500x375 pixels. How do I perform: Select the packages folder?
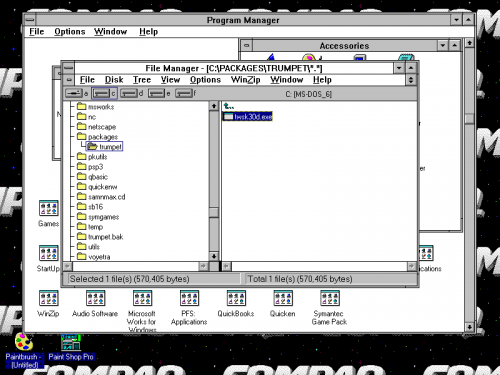coord(97,137)
